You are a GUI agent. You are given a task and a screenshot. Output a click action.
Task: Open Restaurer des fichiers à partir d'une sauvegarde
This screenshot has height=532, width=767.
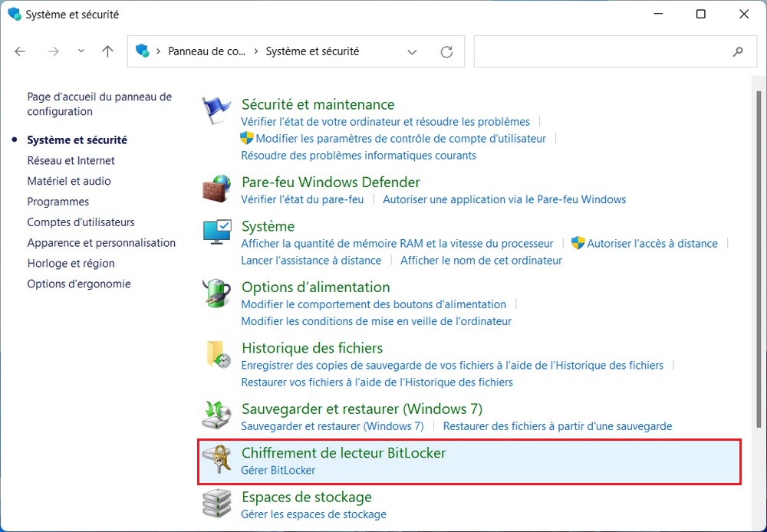pyautogui.click(x=558, y=426)
